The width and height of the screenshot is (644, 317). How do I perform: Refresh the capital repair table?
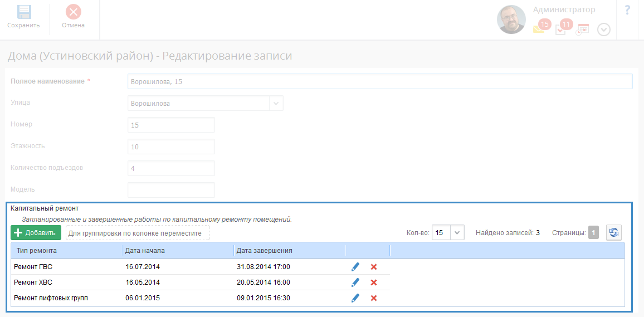click(x=613, y=232)
